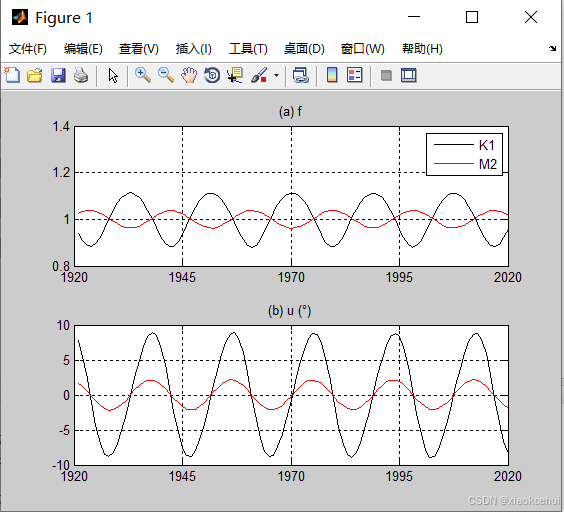Open the 窗口(W) menu
This screenshot has height=512, width=564.
pyautogui.click(x=363, y=49)
